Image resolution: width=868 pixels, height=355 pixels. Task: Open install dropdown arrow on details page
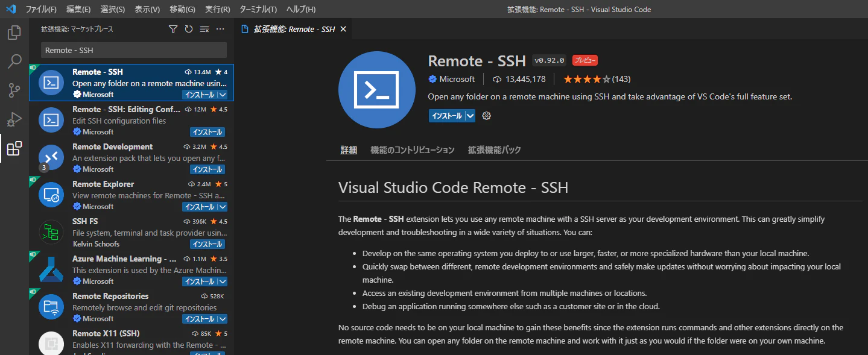[x=470, y=116]
